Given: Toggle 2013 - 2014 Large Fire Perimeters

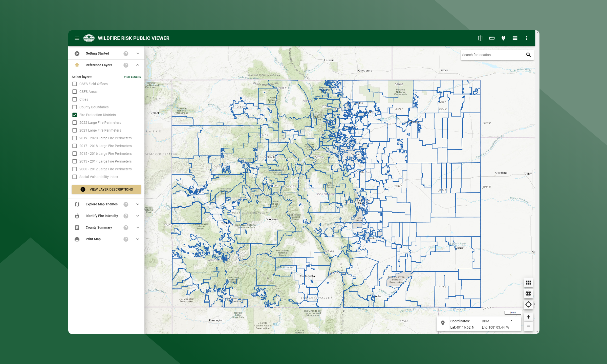Looking at the screenshot, I should (x=74, y=161).
